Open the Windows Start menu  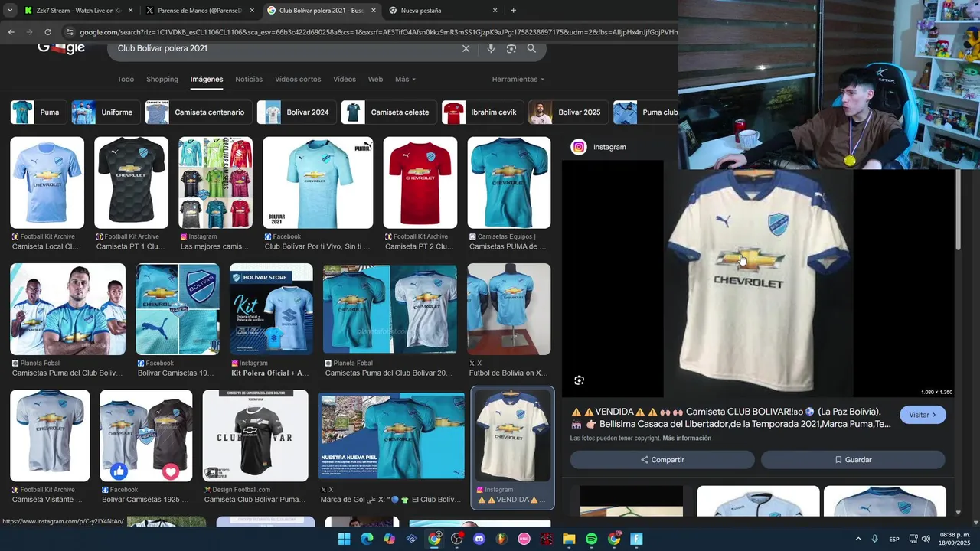tap(344, 539)
